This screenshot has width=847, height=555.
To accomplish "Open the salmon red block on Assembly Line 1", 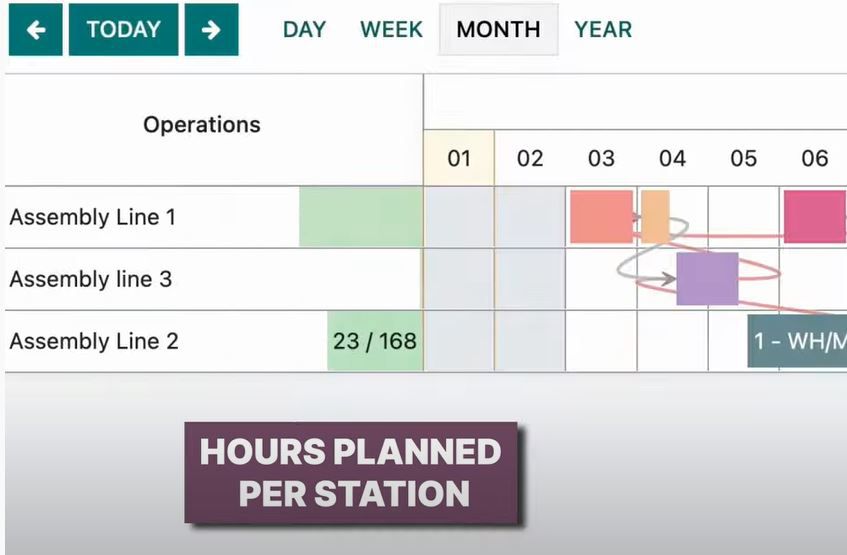I will (x=601, y=216).
